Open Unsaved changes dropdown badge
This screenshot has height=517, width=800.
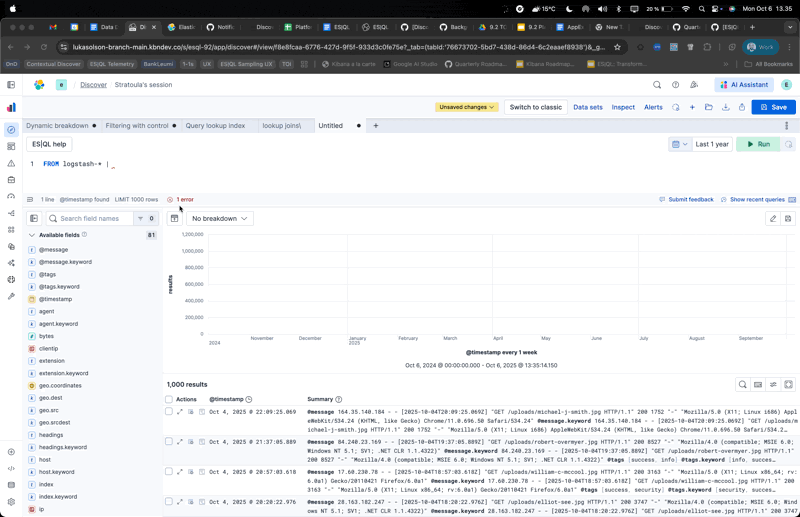coord(466,107)
